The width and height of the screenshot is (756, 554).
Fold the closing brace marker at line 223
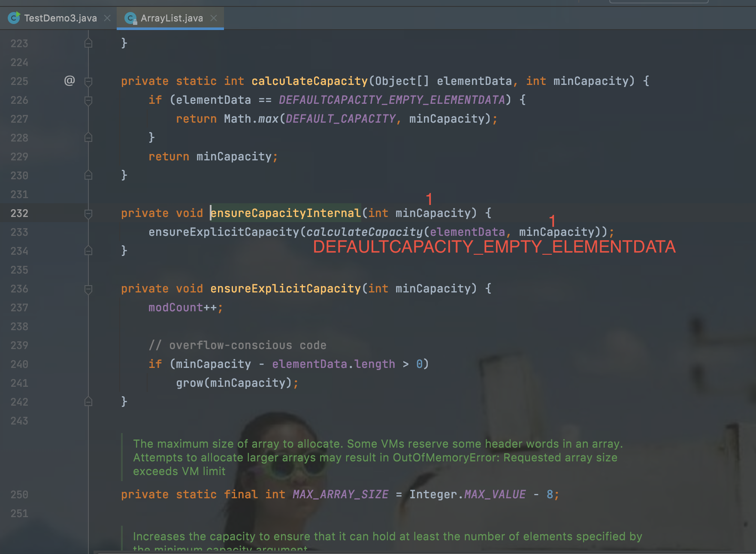tap(88, 43)
